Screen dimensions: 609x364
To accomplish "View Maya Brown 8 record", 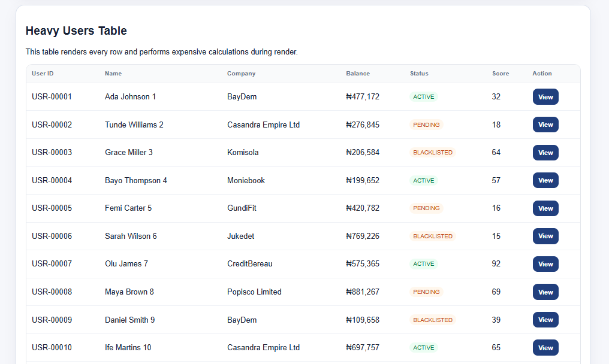I will pos(545,292).
